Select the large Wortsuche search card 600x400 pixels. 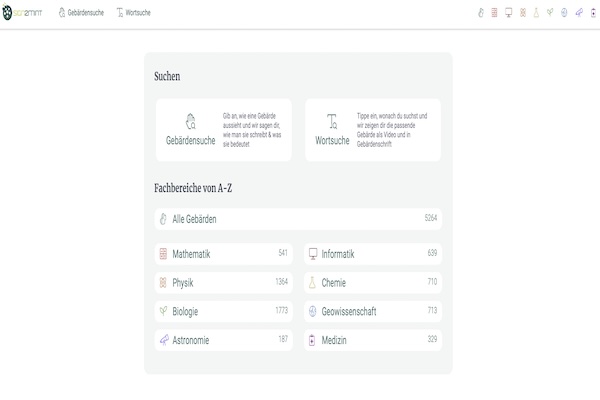[372, 130]
